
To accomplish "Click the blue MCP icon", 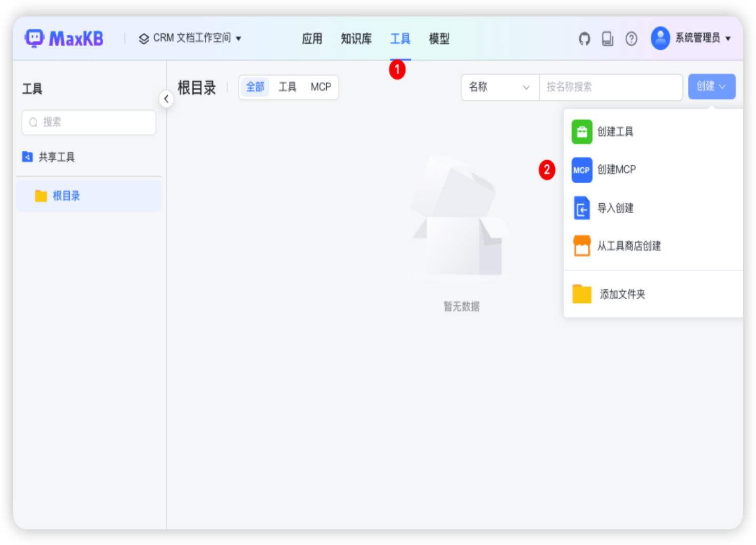I will coord(582,170).
